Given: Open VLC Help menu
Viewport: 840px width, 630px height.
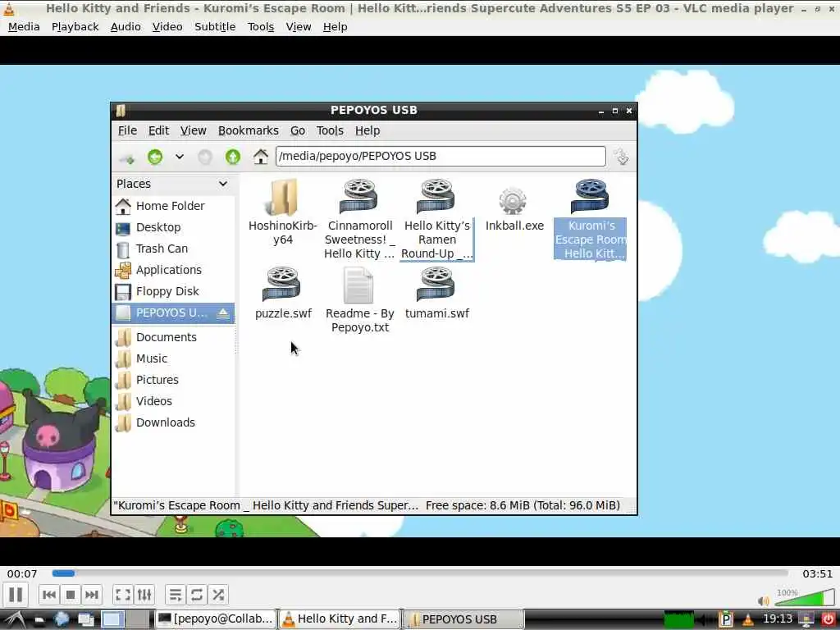Looking at the screenshot, I should (x=335, y=27).
